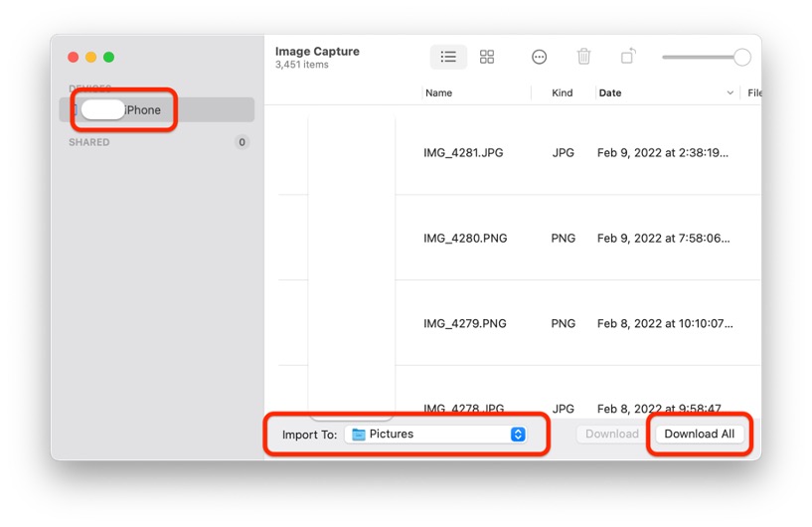Click the trash delete icon
This screenshot has width=812, height=527.
click(x=584, y=58)
